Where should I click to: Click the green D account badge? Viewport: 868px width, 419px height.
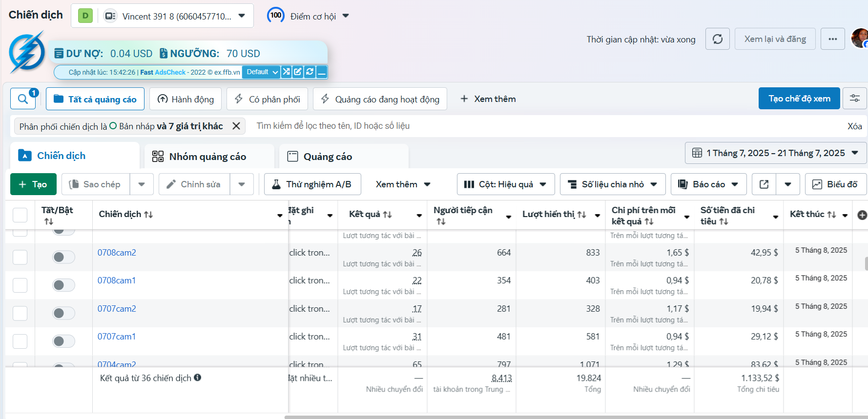point(85,16)
